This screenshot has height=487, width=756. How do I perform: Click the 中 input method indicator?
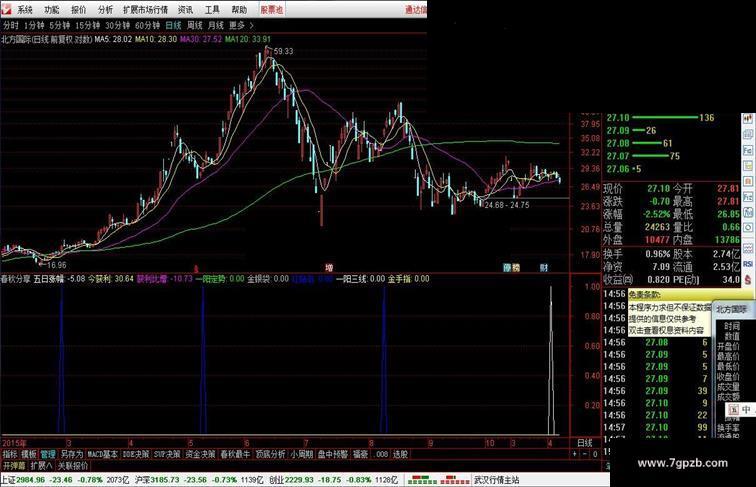(746, 410)
